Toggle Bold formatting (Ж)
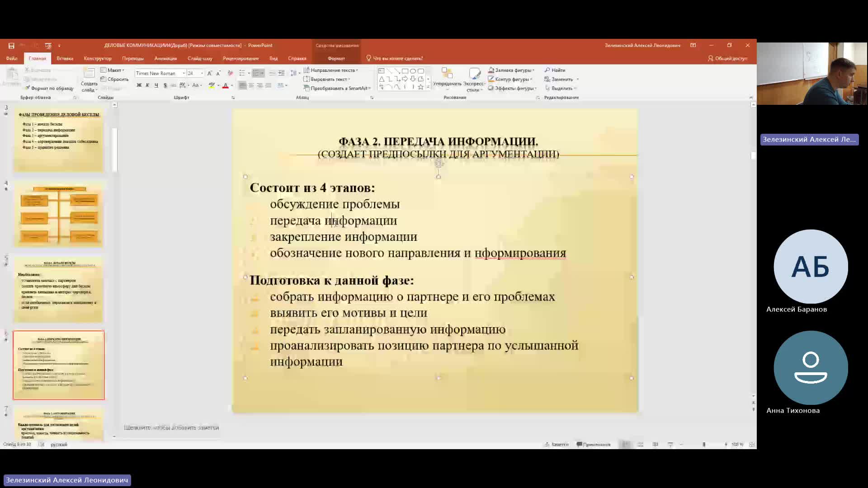 [139, 85]
